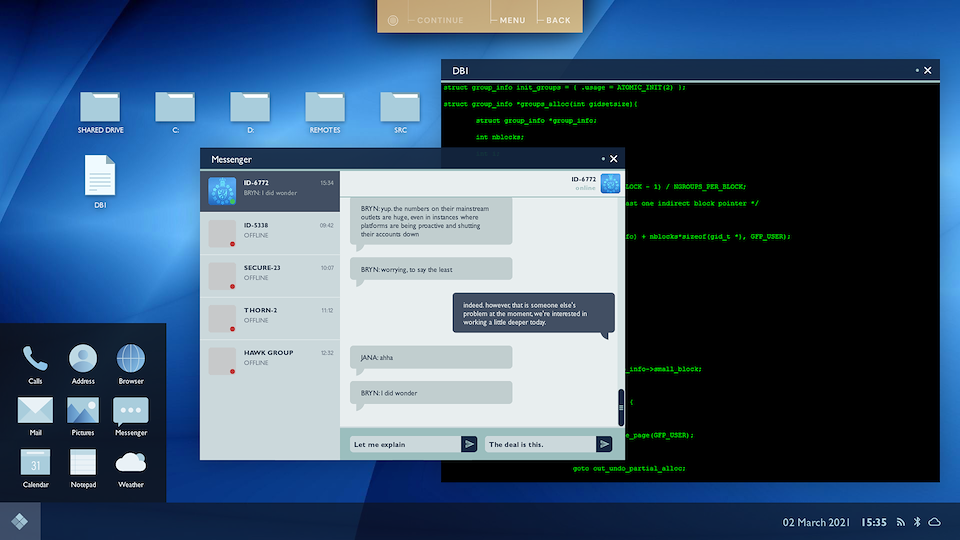Send the "The deal is this." reply

(x=604, y=444)
